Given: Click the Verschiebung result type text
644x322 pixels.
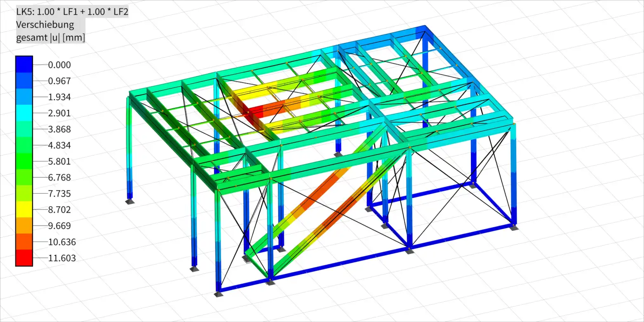Looking at the screenshot, I should [45, 24].
